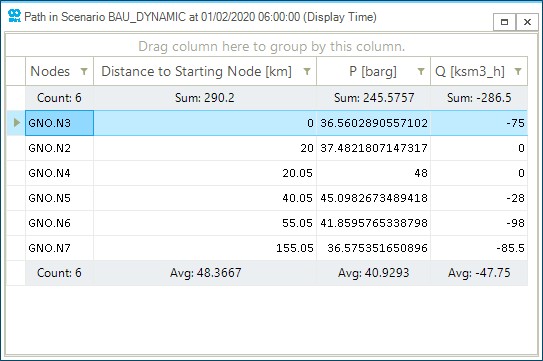Select the GNO.N6 node cell
The image size is (543, 361).
click(x=59, y=223)
